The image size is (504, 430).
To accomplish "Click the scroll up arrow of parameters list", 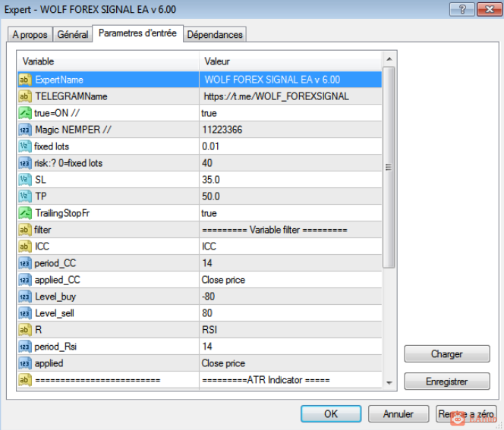I will pyautogui.click(x=389, y=59).
